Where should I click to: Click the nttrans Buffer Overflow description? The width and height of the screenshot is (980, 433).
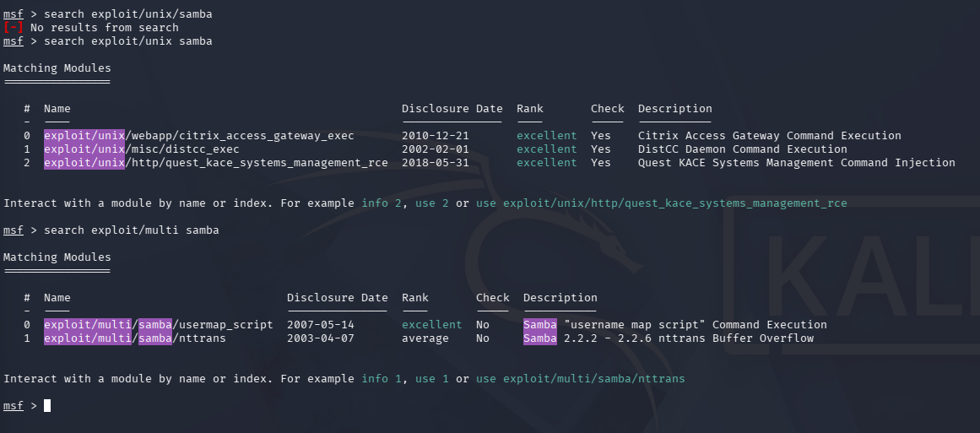tap(668, 338)
